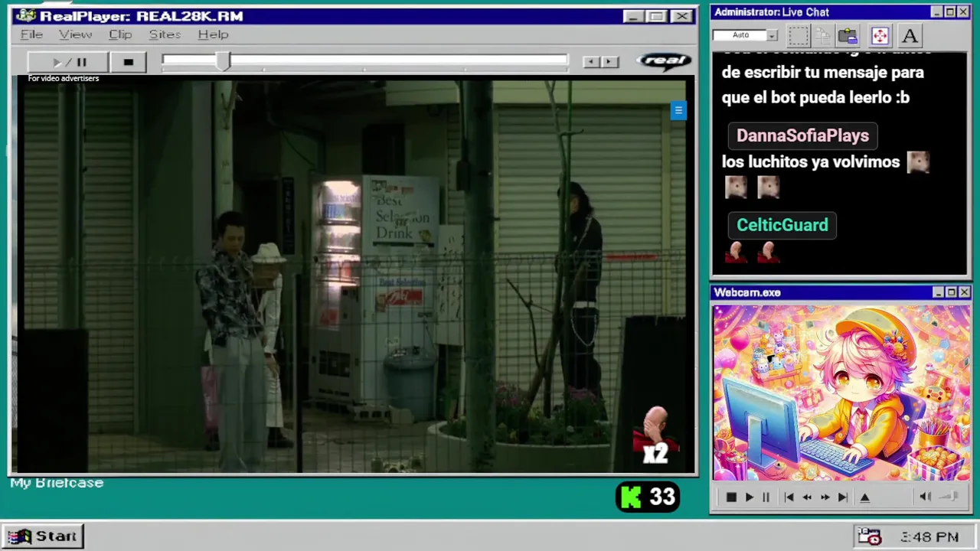Minimize the Live Chat window
The width and height of the screenshot is (980, 551).
(936, 11)
